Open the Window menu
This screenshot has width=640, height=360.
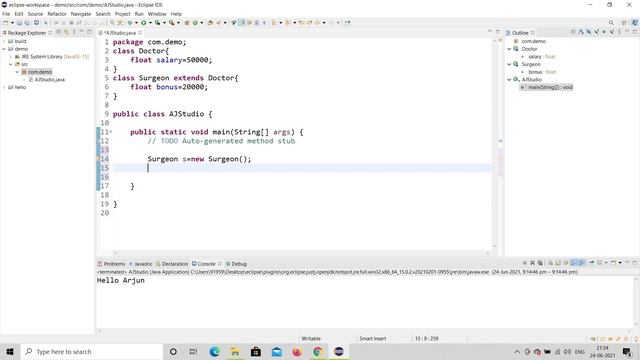pyautogui.click(x=157, y=14)
